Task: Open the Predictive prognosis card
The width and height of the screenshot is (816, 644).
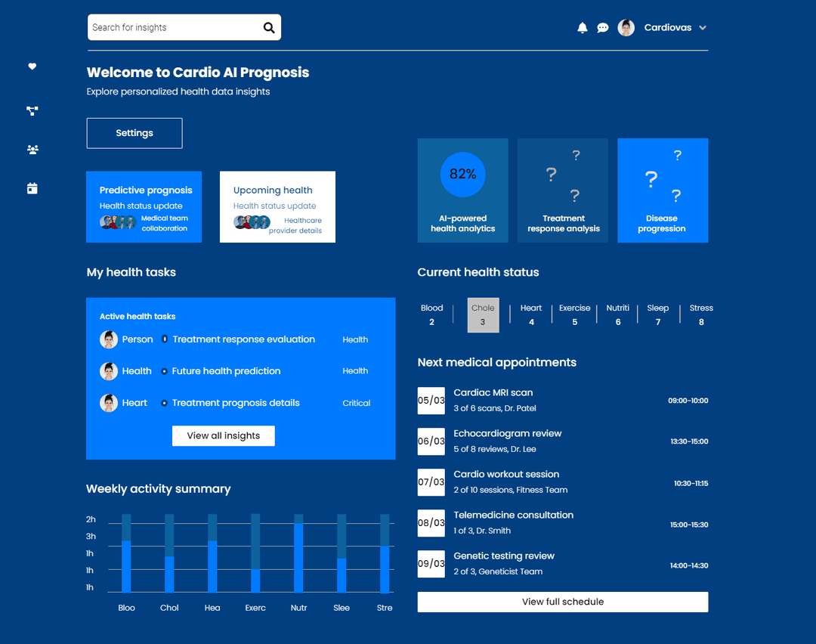Action: pyautogui.click(x=144, y=206)
